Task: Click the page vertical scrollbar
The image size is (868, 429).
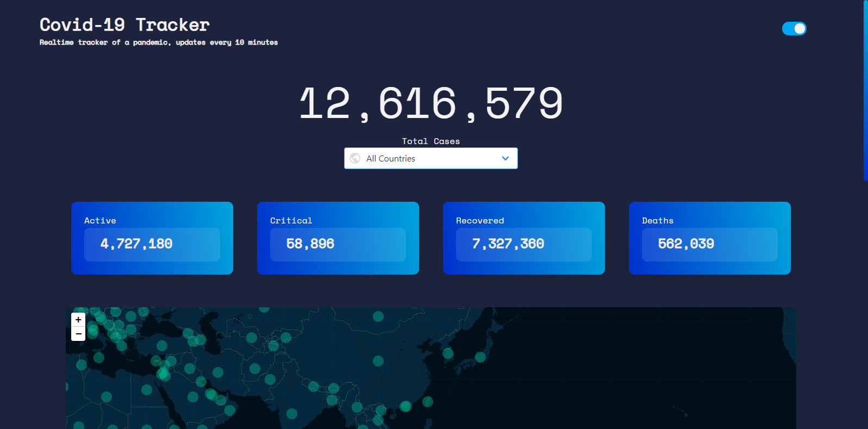Action: pyautogui.click(x=865, y=90)
